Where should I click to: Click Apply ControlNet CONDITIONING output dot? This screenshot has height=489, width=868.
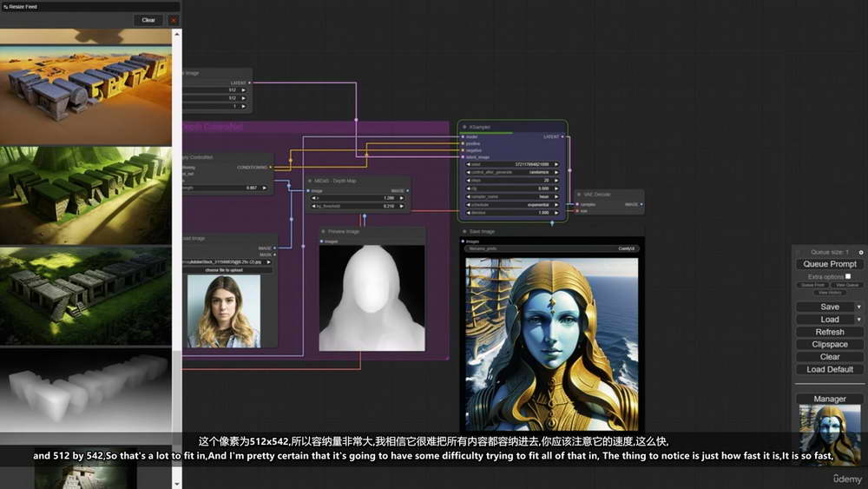[x=270, y=168]
